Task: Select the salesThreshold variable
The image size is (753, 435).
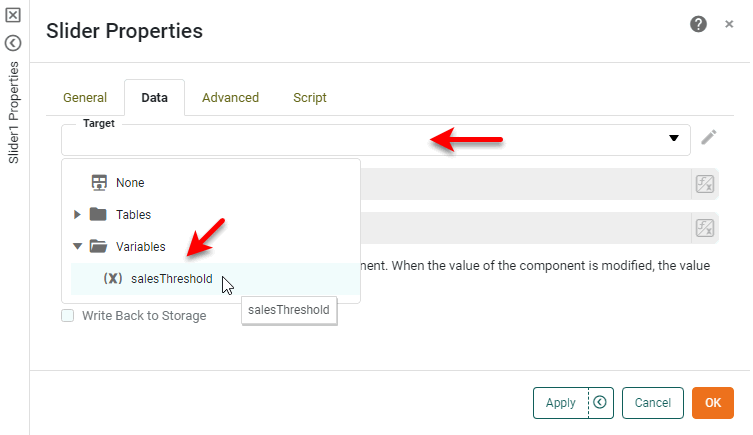Action: [x=171, y=279]
